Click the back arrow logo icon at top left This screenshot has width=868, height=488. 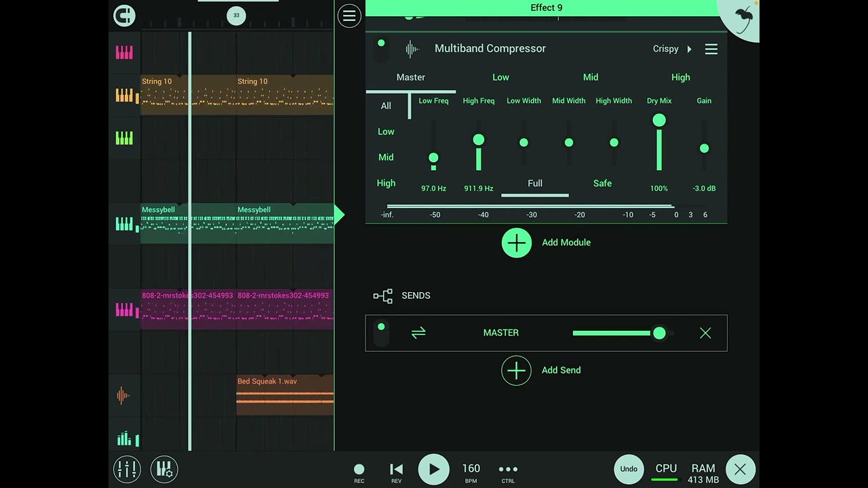tap(124, 15)
